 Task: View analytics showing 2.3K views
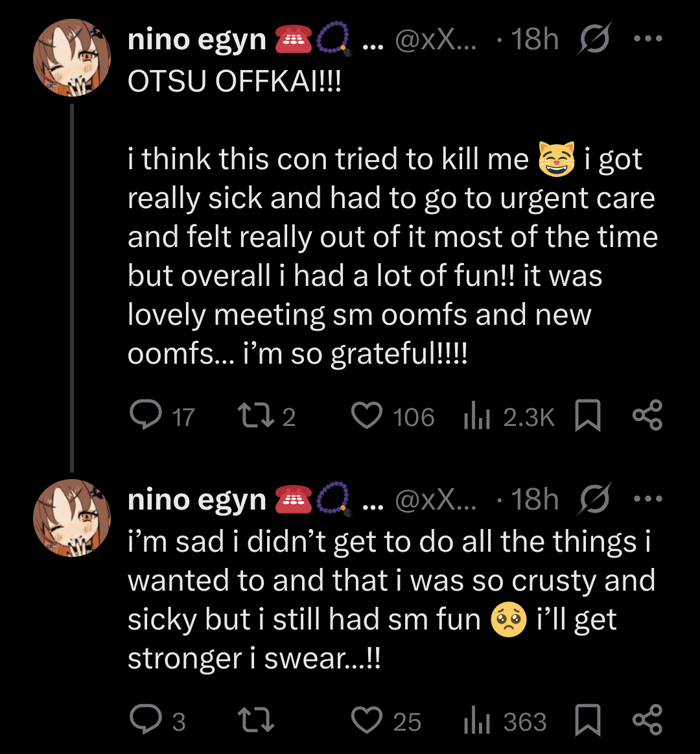coord(477,417)
